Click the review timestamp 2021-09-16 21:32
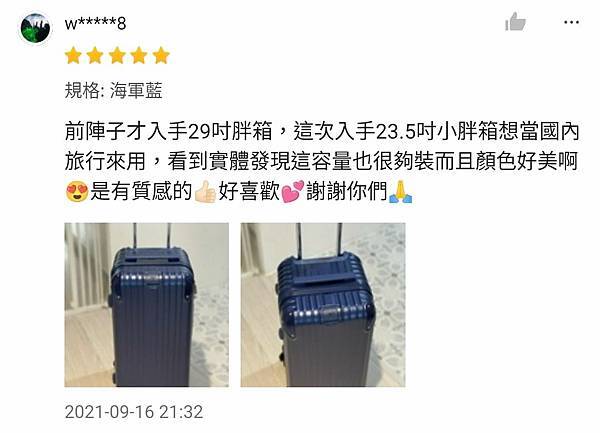This screenshot has height=433, width=600. (x=134, y=412)
